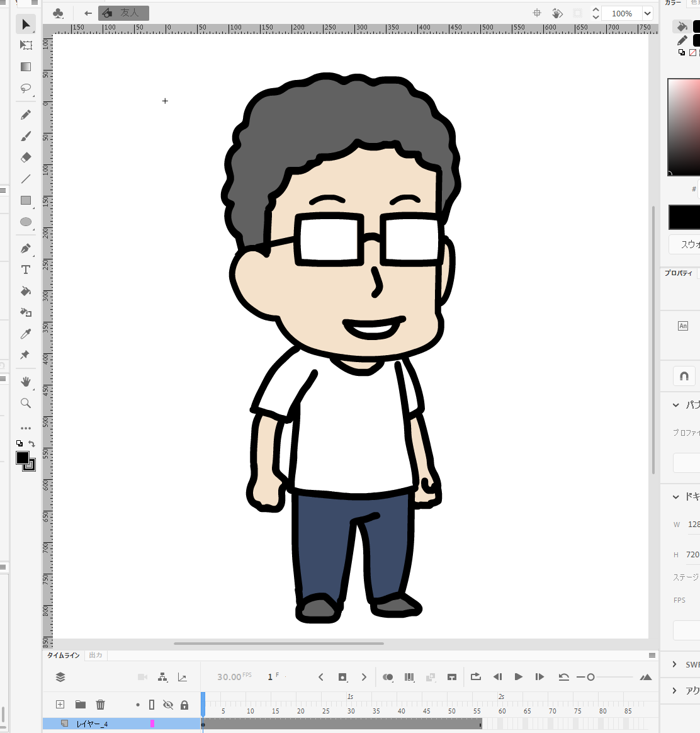Collapse the パブ publish settings section
700x733 pixels.
point(675,405)
